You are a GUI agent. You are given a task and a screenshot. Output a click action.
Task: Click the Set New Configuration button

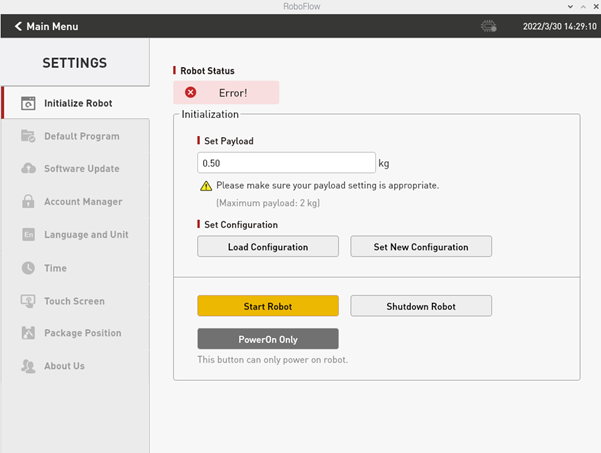[x=421, y=246]
